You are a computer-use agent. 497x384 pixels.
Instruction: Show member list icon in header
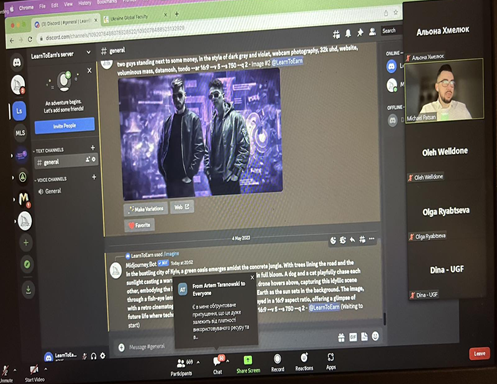(x=372, y=32)
